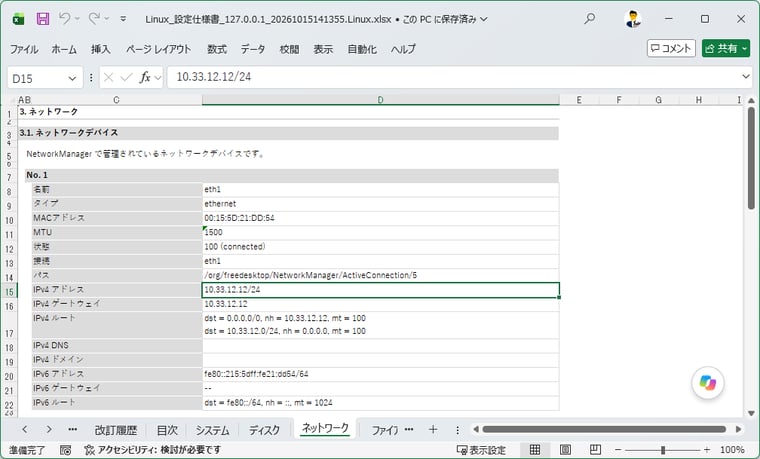The width and height of the screenshot is (760, 459).
Task: Save the workbook with the floppy disk icon
Action: (43, 19)
